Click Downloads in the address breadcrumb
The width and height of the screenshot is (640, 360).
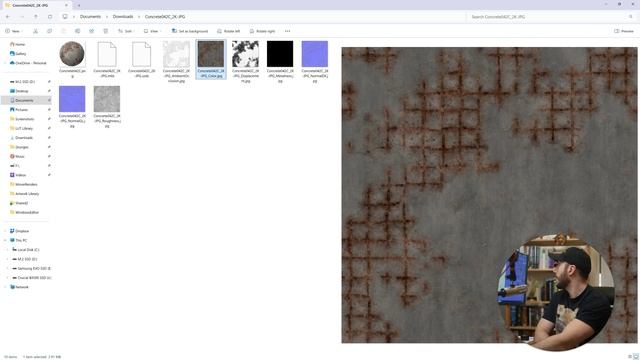tap(123, 17)
